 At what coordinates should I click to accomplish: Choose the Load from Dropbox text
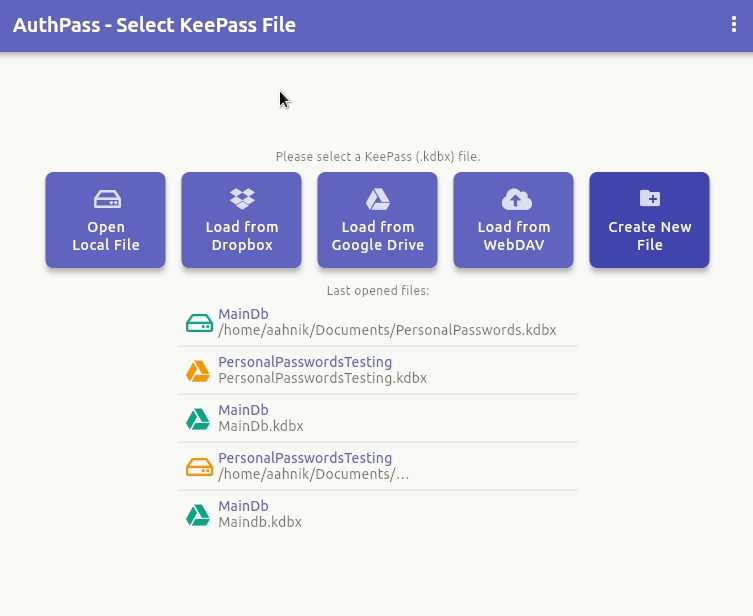coord(242,236)
